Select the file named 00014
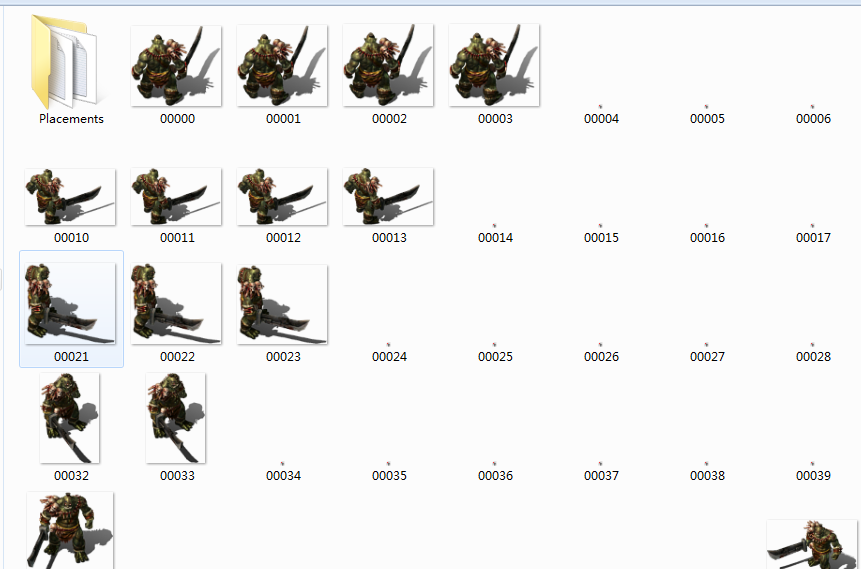The height and width of the screenshot is (569, 861). 495,238
